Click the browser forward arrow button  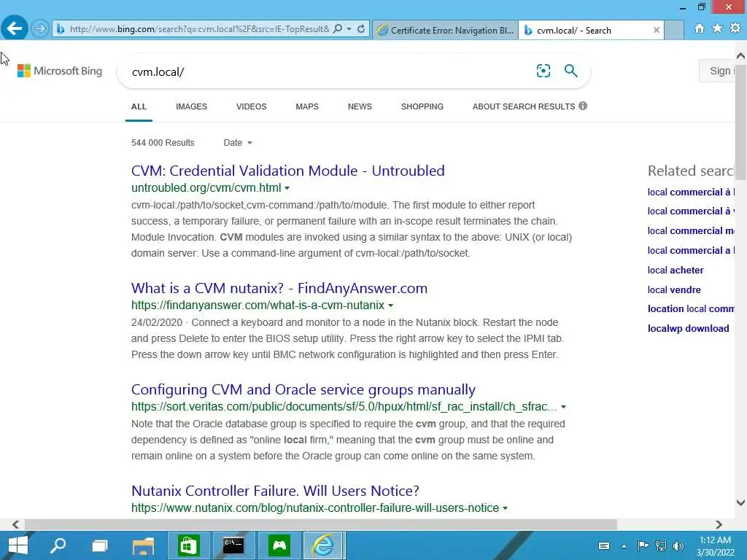(x=40, y=29)
